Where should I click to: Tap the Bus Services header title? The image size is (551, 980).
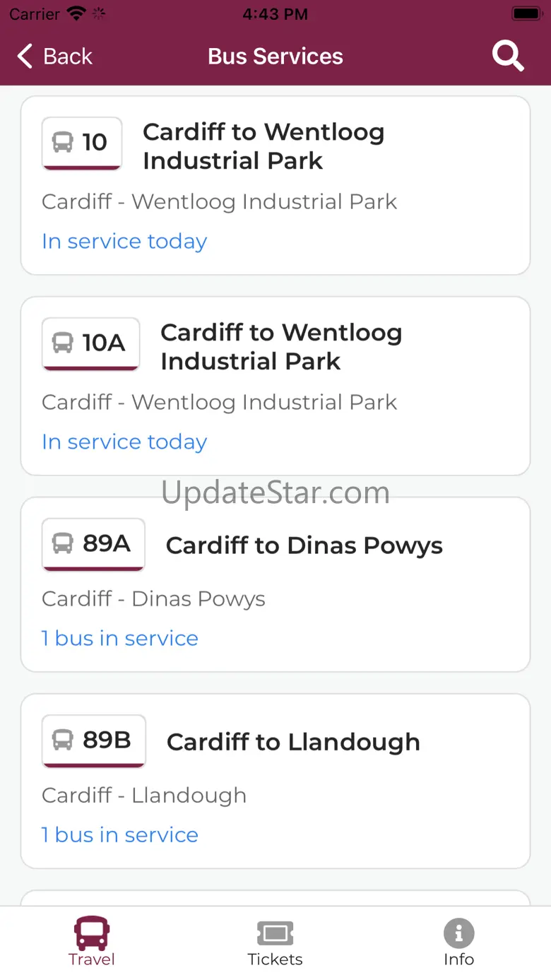point(275,56)
